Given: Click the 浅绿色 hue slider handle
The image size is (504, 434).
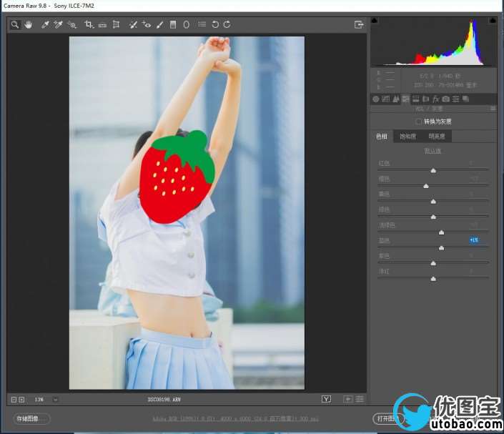Looking at the screenshot, I should tap(441, 232).
